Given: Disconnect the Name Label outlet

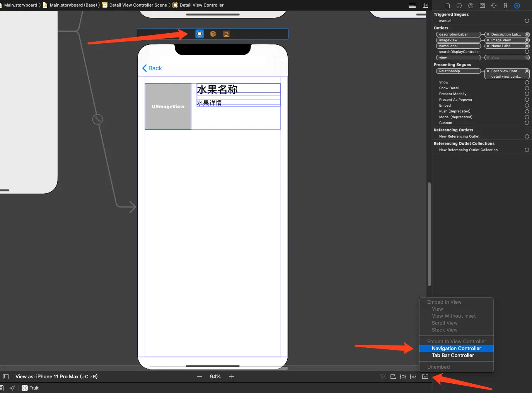Looking at the screenshot, I should click(x=488, y=46).
